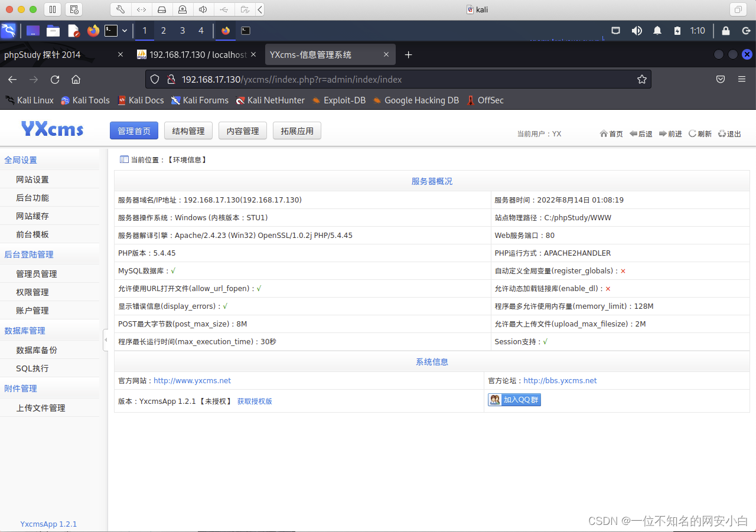Click the 加入QQ群 button
756x532 pixels.
514,400
